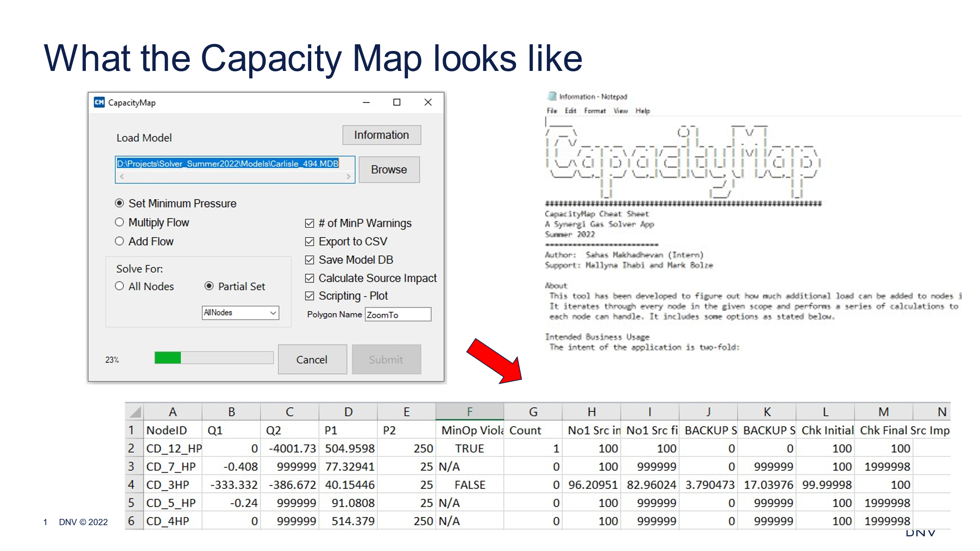Click the Cancel button
980x551 pixels.
tap(312, 359)
